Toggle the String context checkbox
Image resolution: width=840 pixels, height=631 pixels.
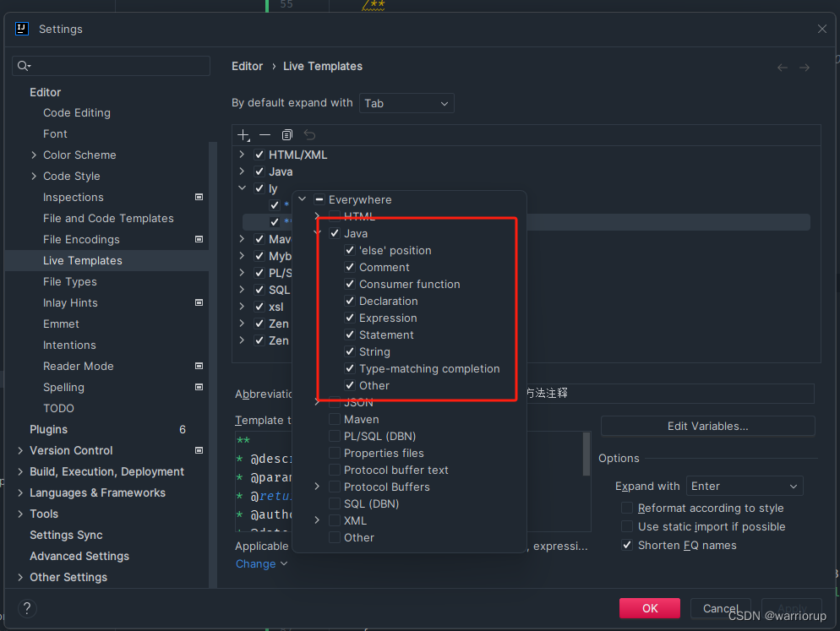click(350, 351)
